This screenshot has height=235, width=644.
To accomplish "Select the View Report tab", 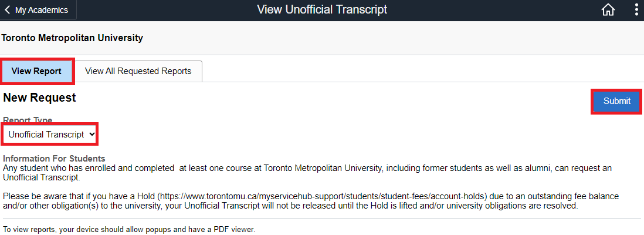I will click(36, 71).
